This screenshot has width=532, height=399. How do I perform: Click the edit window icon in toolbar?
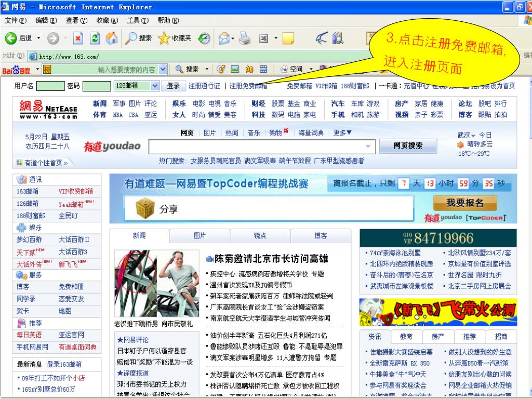[263, 38]
